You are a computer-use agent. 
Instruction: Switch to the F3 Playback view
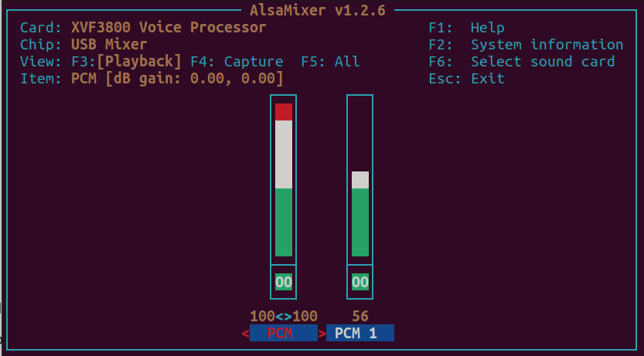tap(127, 62)
